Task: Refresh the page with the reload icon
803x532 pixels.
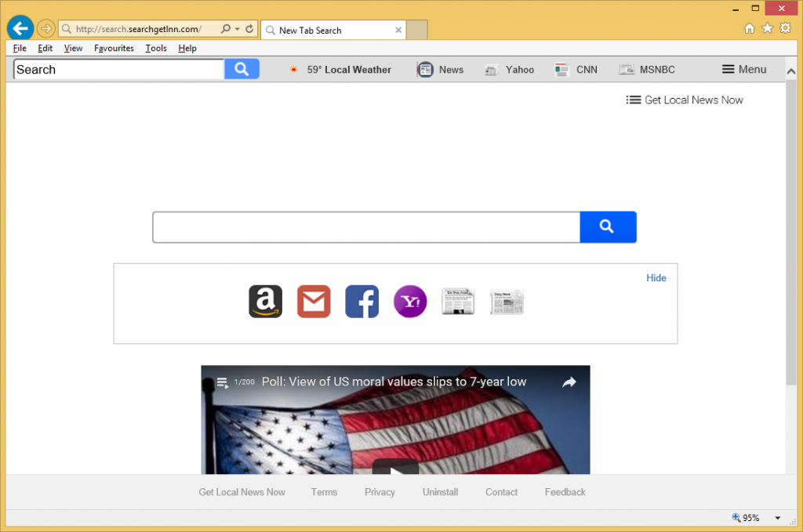Action: pyautogui.click(x=249, y=29)
